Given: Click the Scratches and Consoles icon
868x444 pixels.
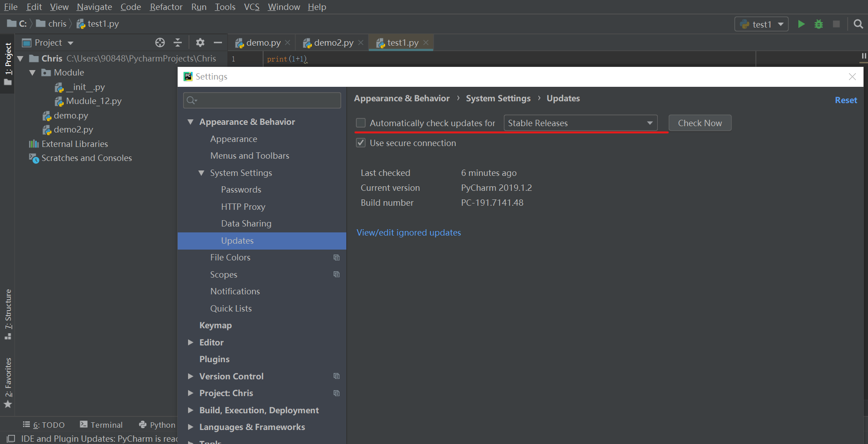Looking at the screenshot, I should pos(34,158).
